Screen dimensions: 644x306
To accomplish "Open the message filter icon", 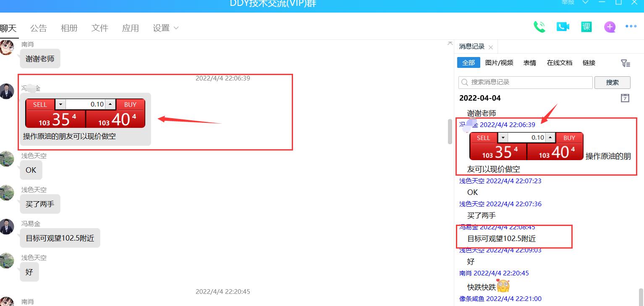I will click(625, 63).
